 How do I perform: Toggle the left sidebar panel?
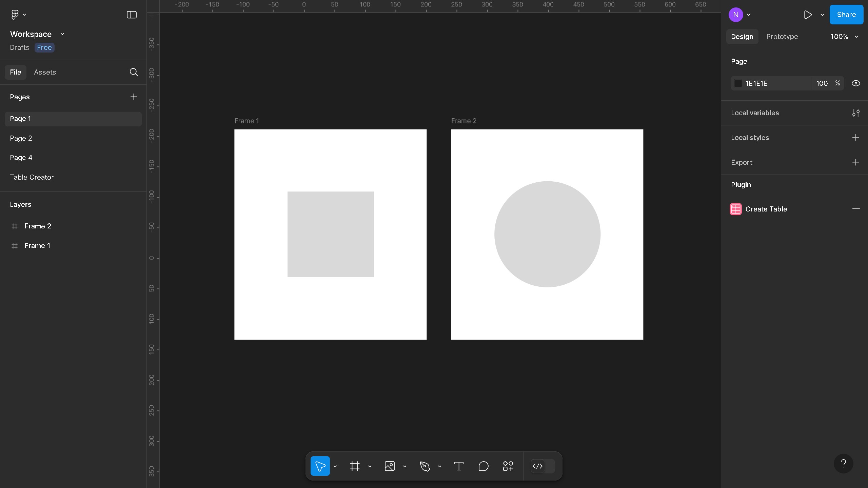tap(131, 15)
